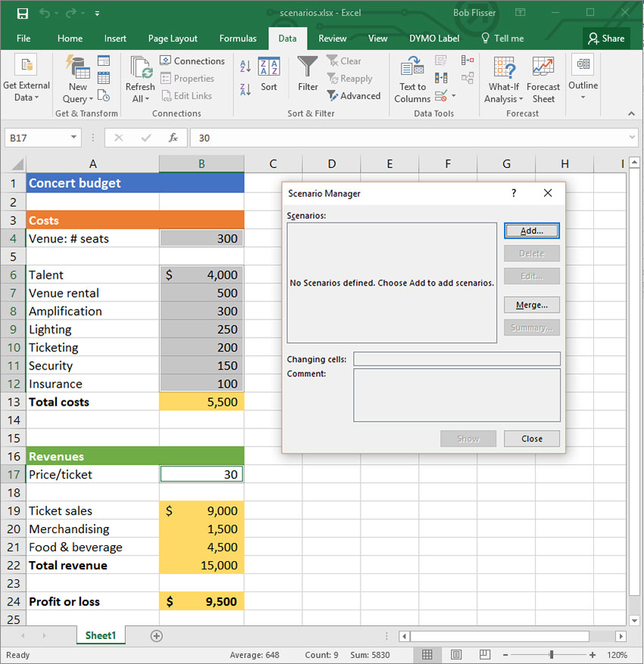Image resolution: width=644 pixels, height=664 pixels.
Task: Apply the Filter funnel icon
Action: [x=308, y=74]
